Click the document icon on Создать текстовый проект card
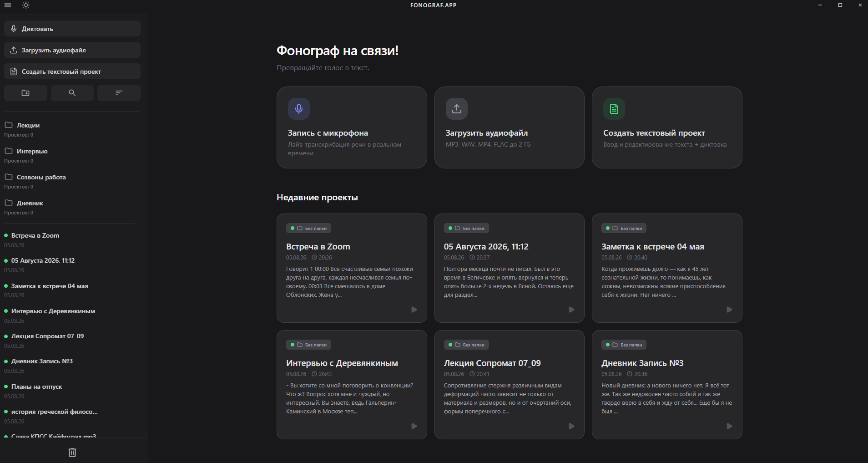 click(x=614, y=109)
